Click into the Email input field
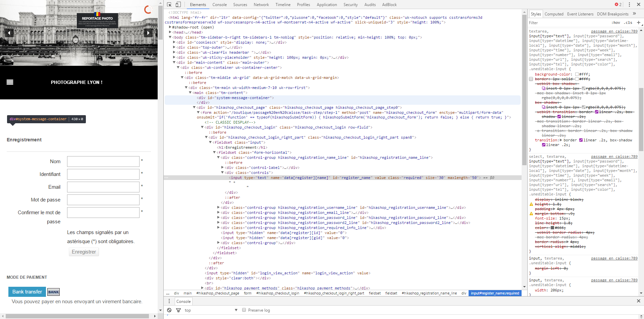 (x=103, y=187)
